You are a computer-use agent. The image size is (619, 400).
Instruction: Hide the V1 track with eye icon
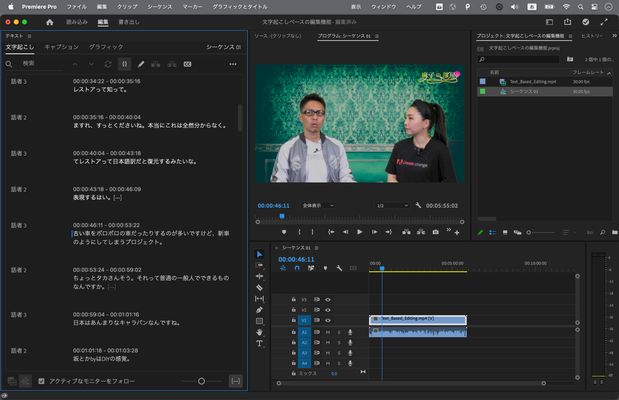(328, 320)
